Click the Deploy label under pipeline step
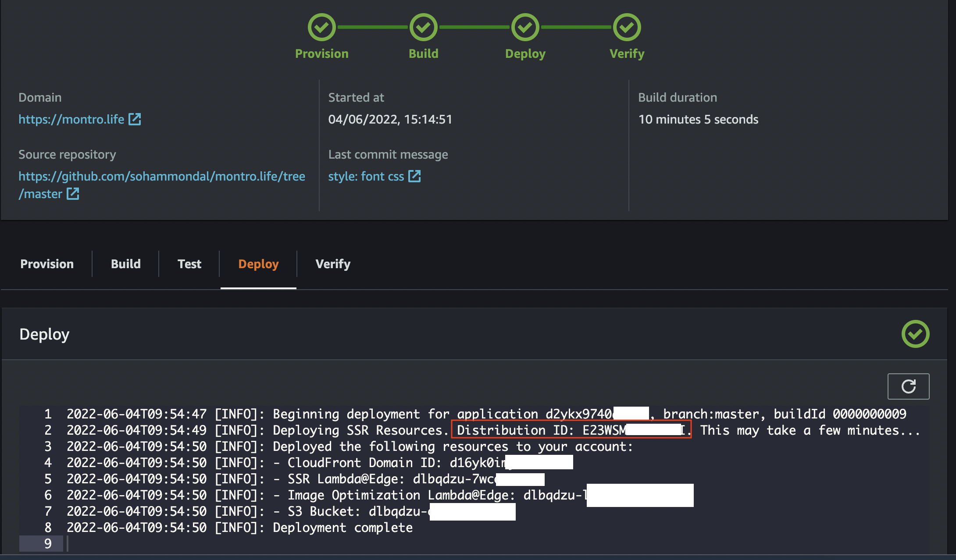Screen dimensions: 956x560 click(x=525, y=53)
